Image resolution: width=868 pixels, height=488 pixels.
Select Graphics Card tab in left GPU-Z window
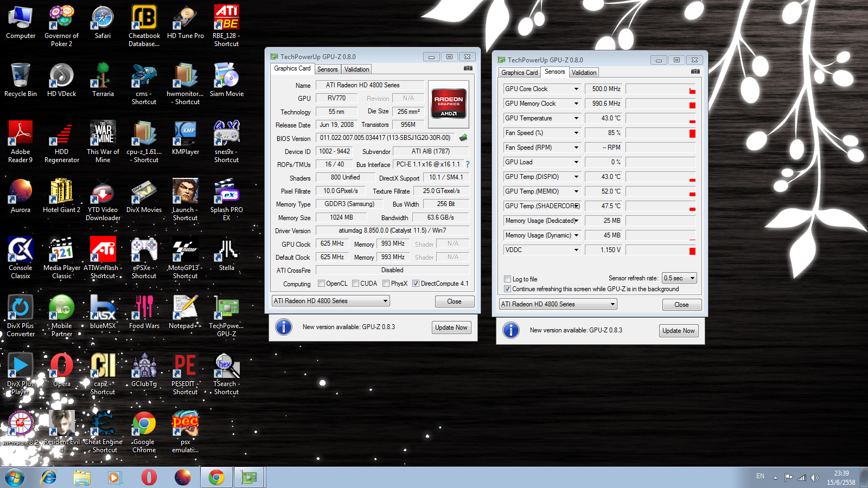click(x=292, y=68)
